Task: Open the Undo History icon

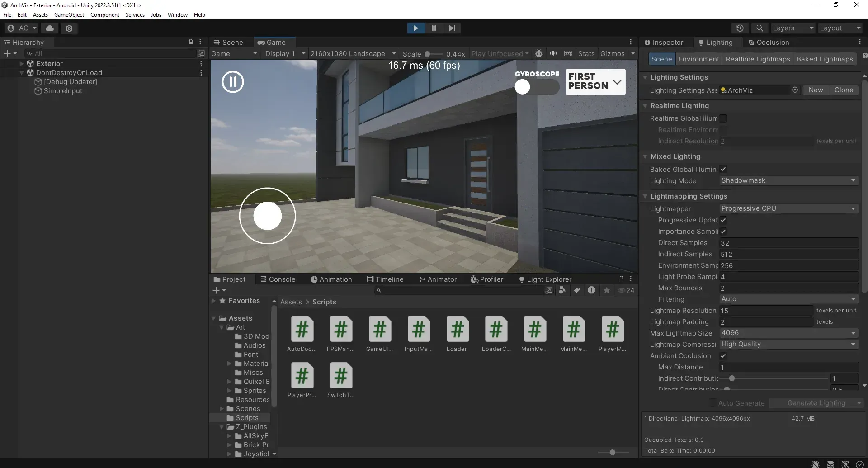Action: 740,28
